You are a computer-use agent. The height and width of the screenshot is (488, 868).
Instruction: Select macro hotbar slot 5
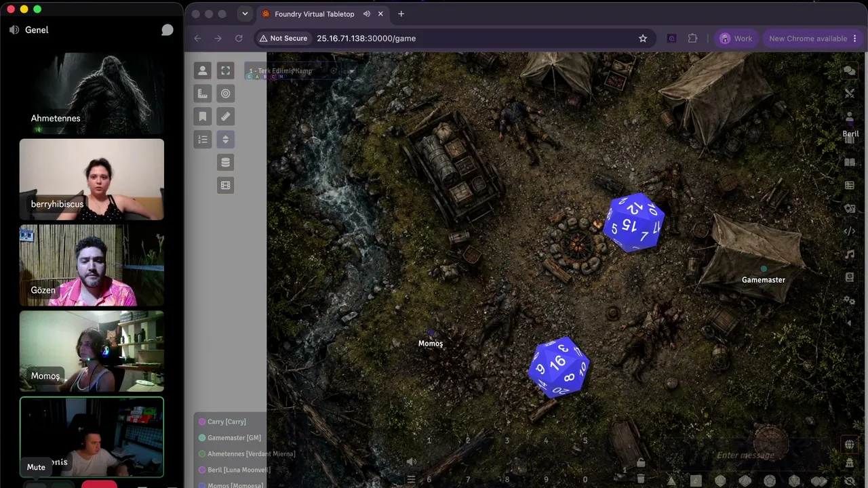[x=585, y=441]
